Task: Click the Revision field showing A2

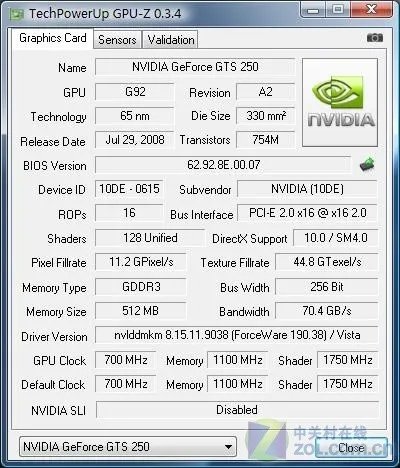Action: pyautogui.click(x=265, y=92)
